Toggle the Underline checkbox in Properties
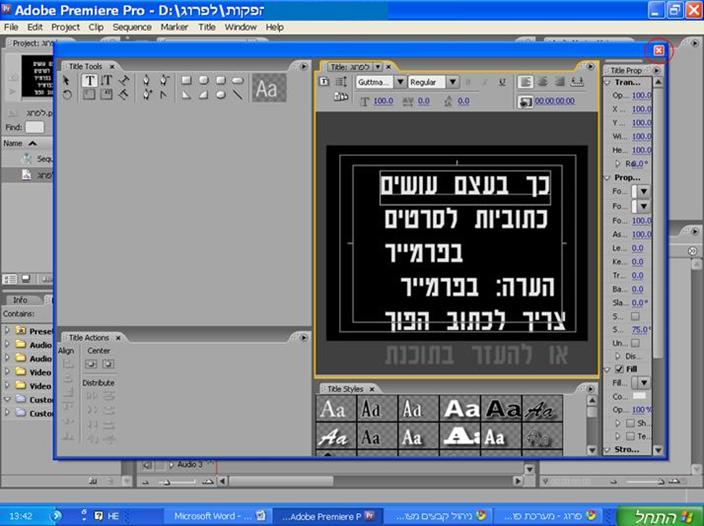This screenshot has height=526, width=704. pos(635,343)
